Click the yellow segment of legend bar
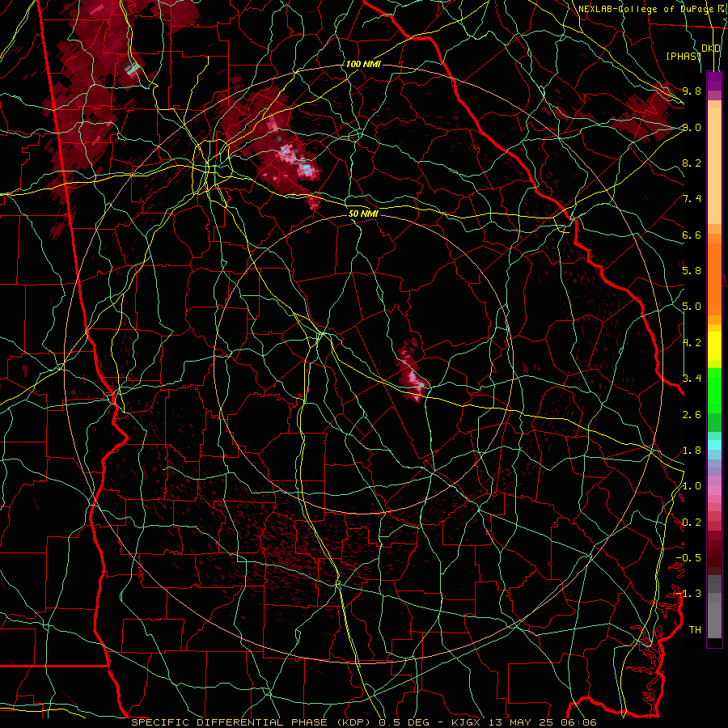This screenshot has width=728, height=728. pos(714,346)
